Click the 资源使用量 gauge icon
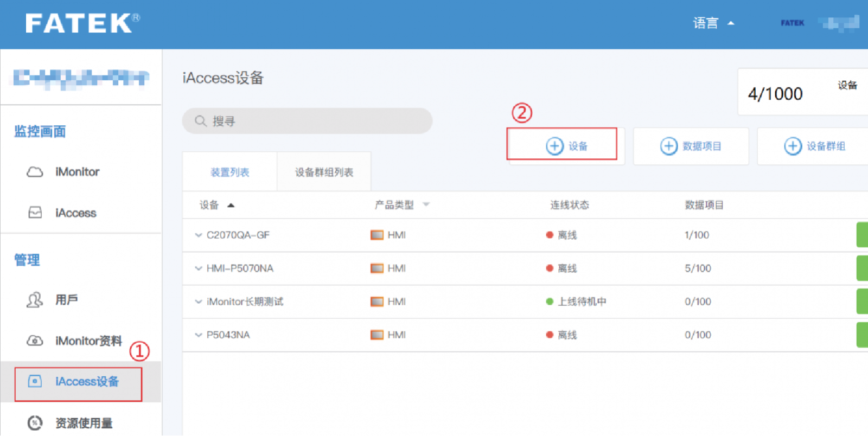This screenshot has width=868, height=436. (x=35, y=422)
